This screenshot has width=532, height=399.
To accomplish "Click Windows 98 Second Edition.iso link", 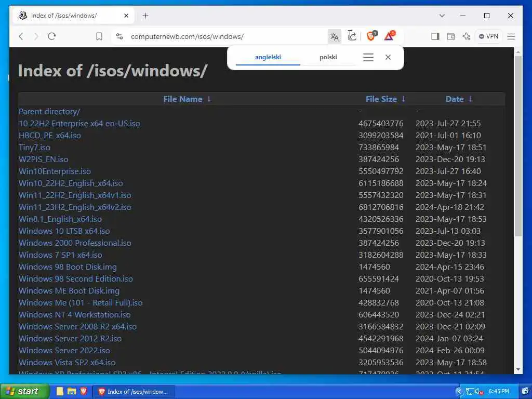I will (x=76, y=279).
